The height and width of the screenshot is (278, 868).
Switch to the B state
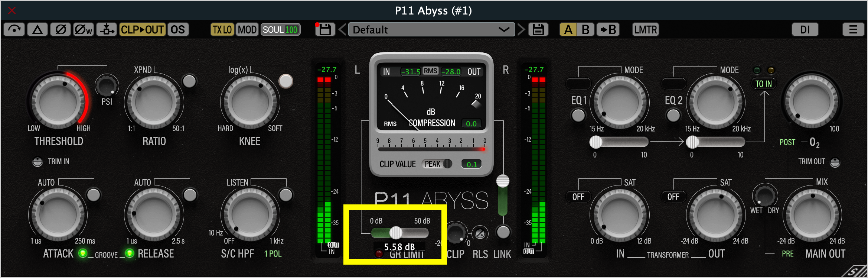(x=585, y=29)
